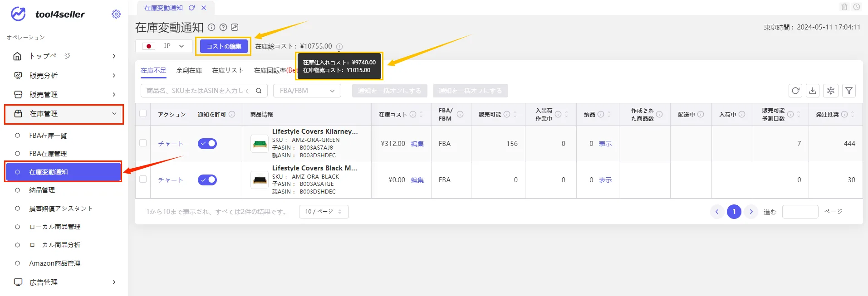The width and height of the screenshot is (868, 296).
Task: Switch to the 余剰在庫 tab
Action: [189, 70]
